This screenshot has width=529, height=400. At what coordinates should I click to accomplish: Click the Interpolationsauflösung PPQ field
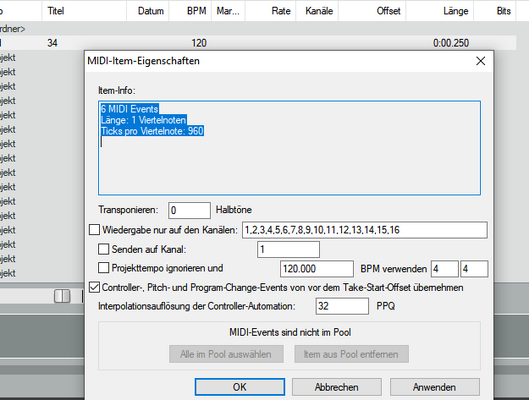coord(342,306)
